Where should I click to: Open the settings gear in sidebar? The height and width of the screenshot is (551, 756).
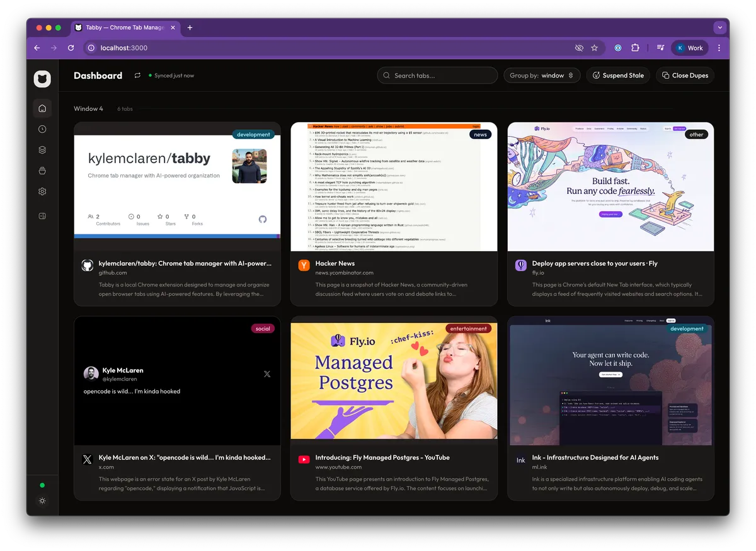pos(42,191)
